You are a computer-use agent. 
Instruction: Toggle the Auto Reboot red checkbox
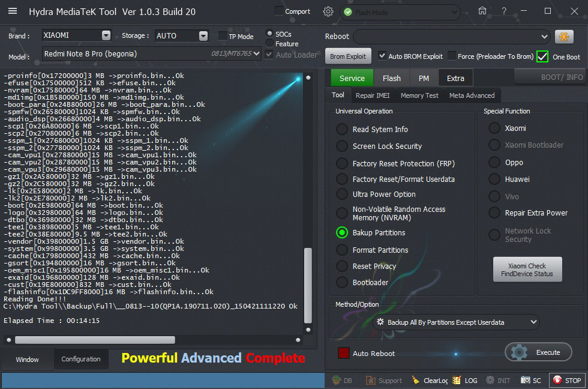click(x=343, y=353)
